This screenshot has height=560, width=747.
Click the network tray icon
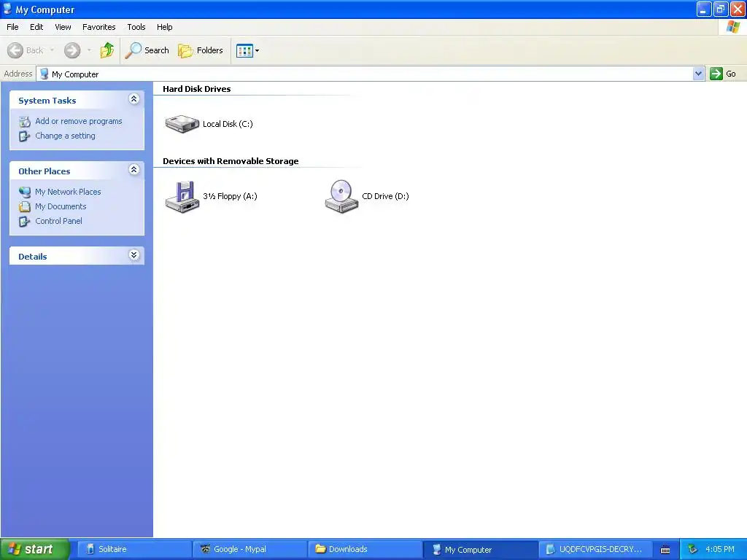pyautogui.click(x=693, y=549)
